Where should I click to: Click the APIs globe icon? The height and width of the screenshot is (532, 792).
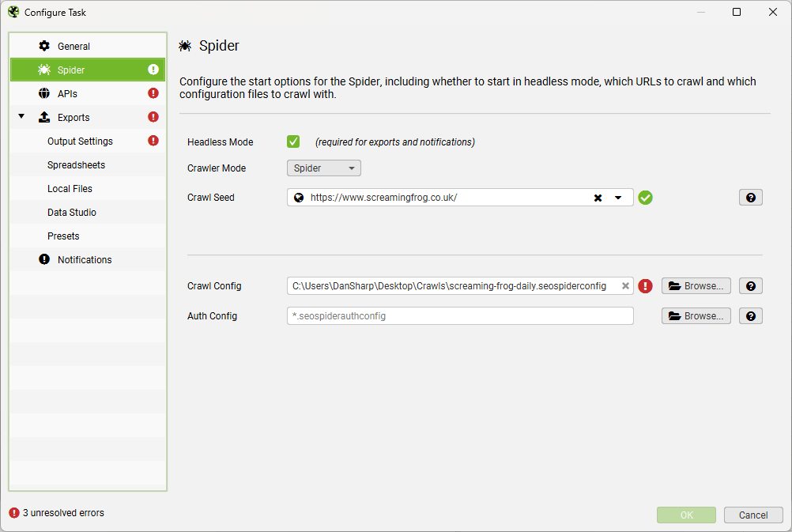[x=44, y=93]
